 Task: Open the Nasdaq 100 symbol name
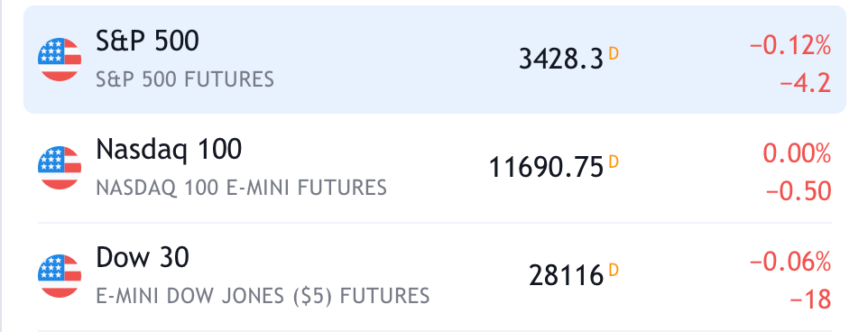[169, 150]
